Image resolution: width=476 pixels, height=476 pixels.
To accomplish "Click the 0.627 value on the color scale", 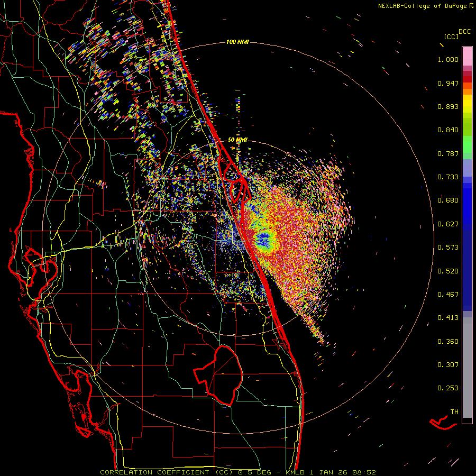I will coord(448,224).
